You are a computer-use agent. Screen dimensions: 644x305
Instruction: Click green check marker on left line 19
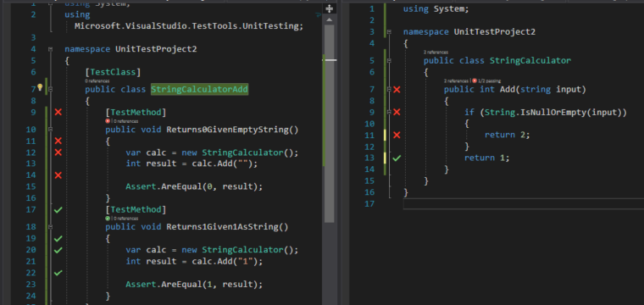58,239
